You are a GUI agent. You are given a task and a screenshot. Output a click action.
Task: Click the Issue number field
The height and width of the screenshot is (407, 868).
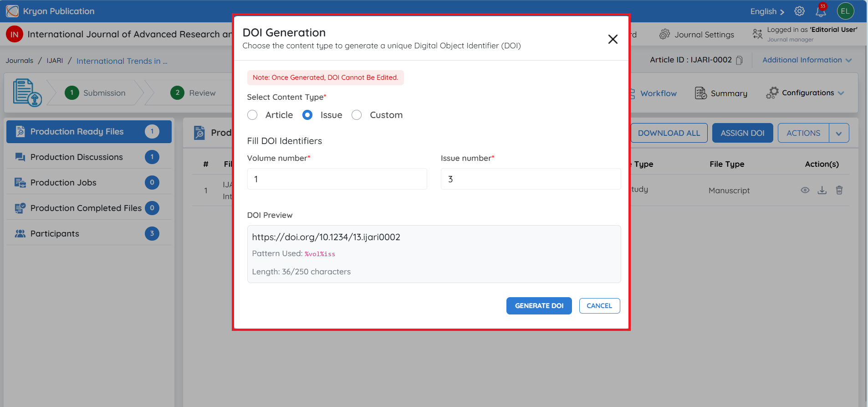coord(531,179)
